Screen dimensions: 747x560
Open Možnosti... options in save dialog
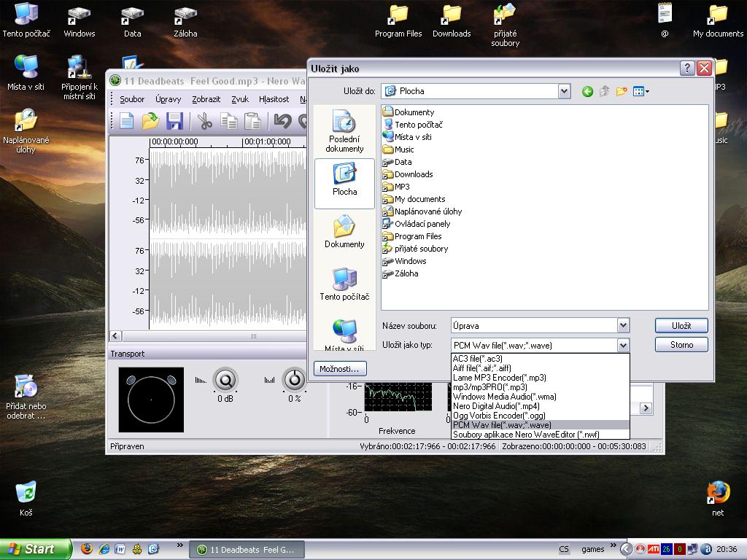[x=339, y=369]
